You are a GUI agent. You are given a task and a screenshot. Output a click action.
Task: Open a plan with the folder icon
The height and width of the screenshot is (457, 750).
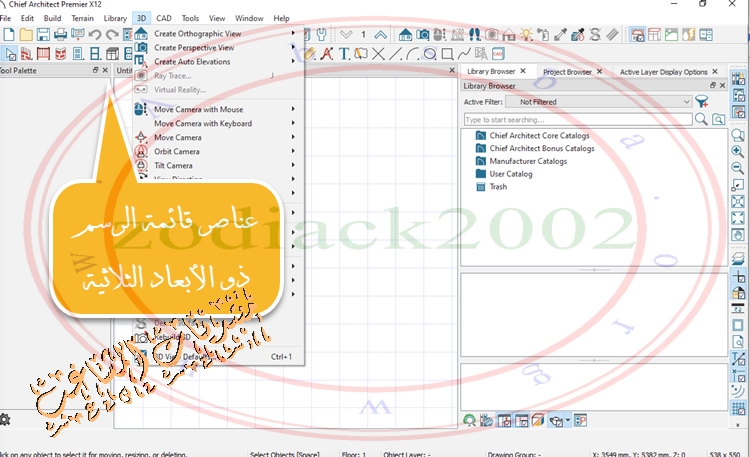click(26, 34)
